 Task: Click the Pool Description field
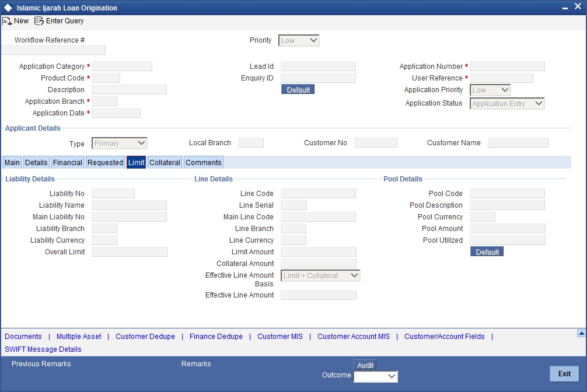pos(507,205)
